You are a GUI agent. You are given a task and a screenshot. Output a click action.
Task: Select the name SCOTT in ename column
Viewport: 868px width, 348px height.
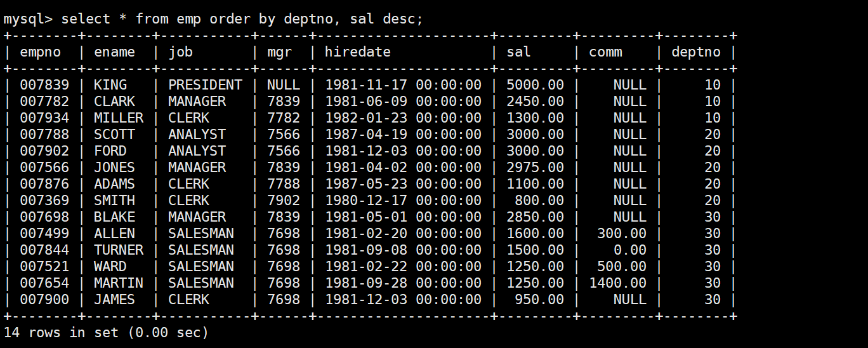pos(114,135)
